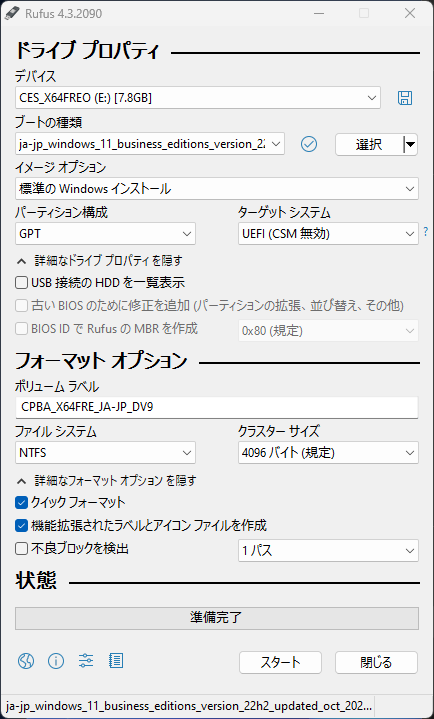The height and width of the screenshot is (719, 434).
Task: Click the Rufus USB drive title icon
Action: (10, 14)
